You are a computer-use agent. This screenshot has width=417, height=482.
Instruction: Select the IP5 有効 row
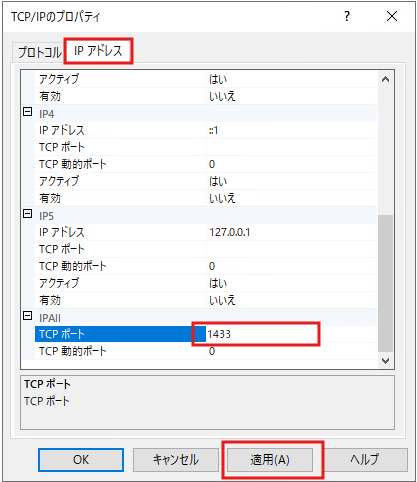click(206, 300)
